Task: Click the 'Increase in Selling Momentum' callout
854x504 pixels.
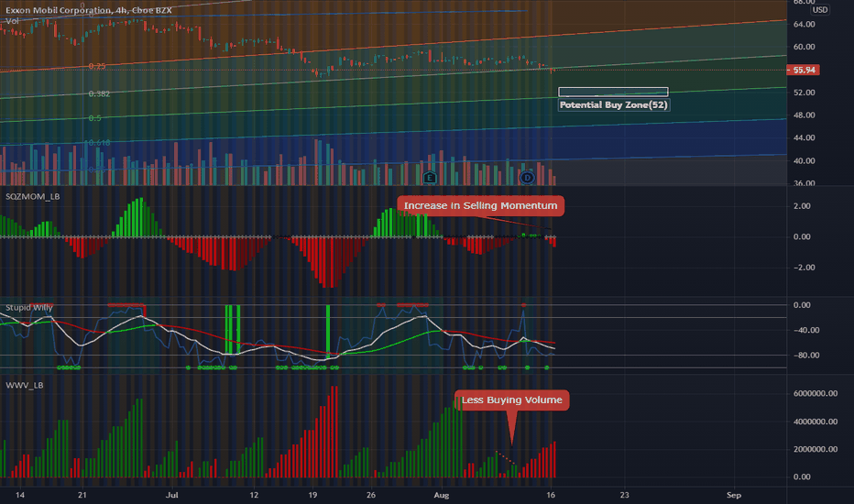Action: pyautogui.click(x=480, y=205)
